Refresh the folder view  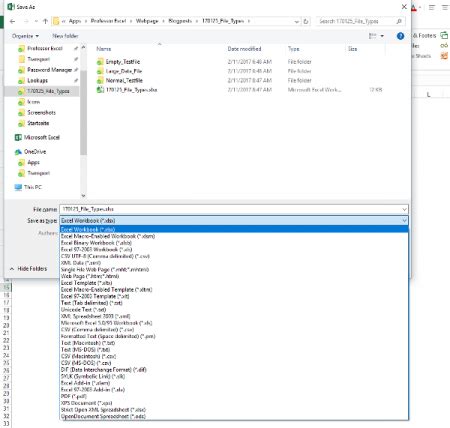pos(306,21)
